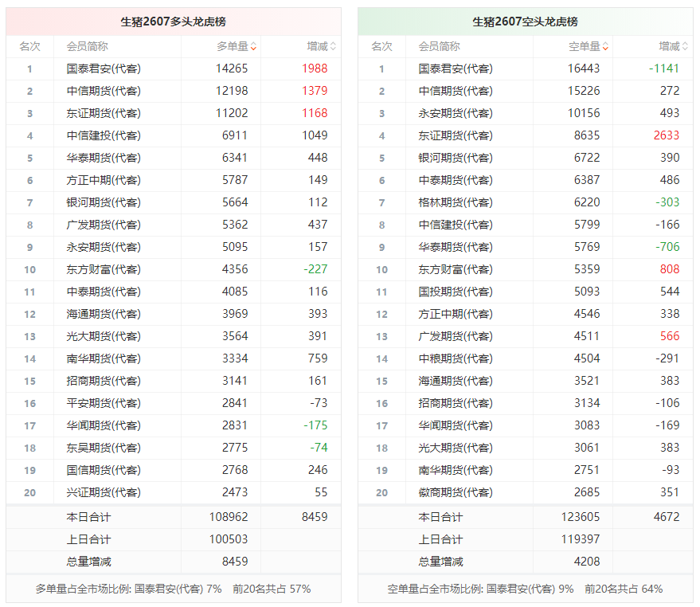Select 东方财富(代客) in long ranking table
The width and height of the screenshot is (700, 607).
tap(104, 269)
